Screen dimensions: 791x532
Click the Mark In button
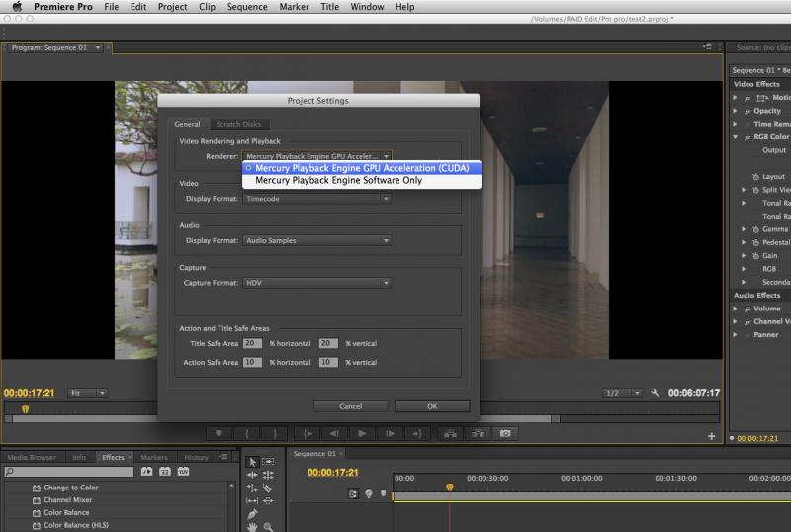click(x=246, y=433)
